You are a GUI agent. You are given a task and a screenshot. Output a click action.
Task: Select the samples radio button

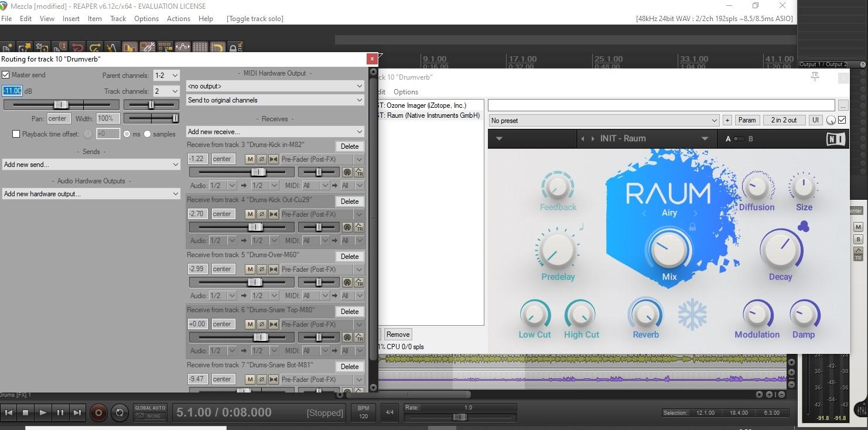(x=147, y=134)
